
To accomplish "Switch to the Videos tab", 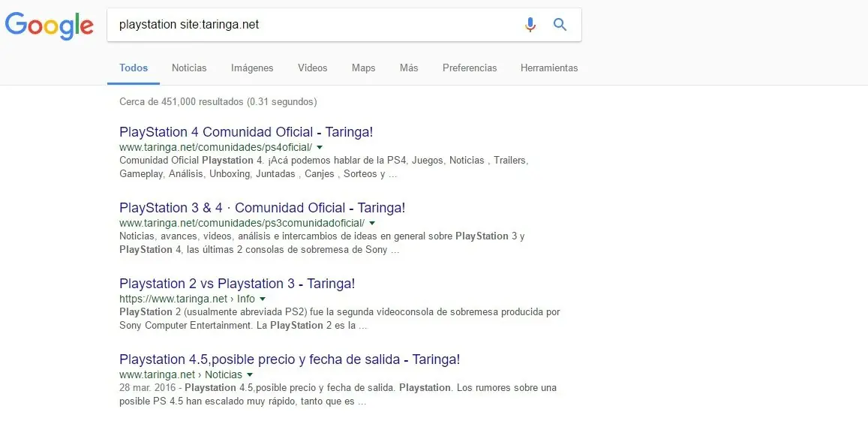I will point(312,68).
